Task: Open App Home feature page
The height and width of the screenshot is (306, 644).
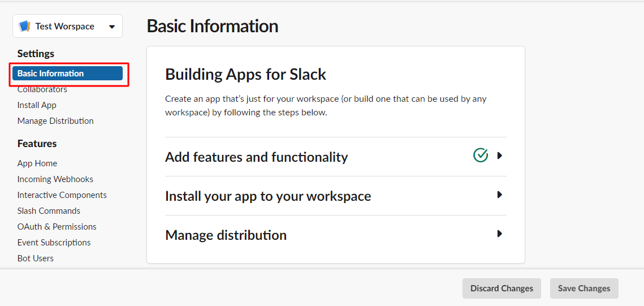Action: [x=37, y=163]
